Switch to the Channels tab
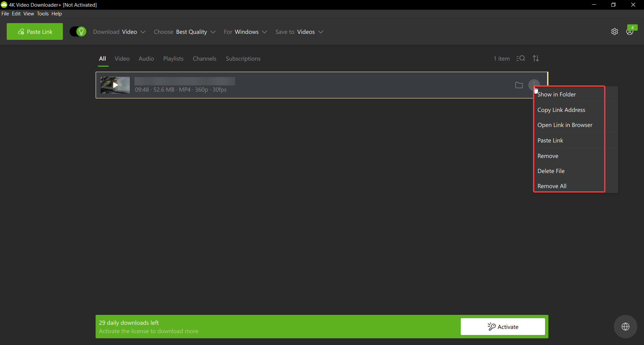 pyautogui.click(x=205, y=59)
